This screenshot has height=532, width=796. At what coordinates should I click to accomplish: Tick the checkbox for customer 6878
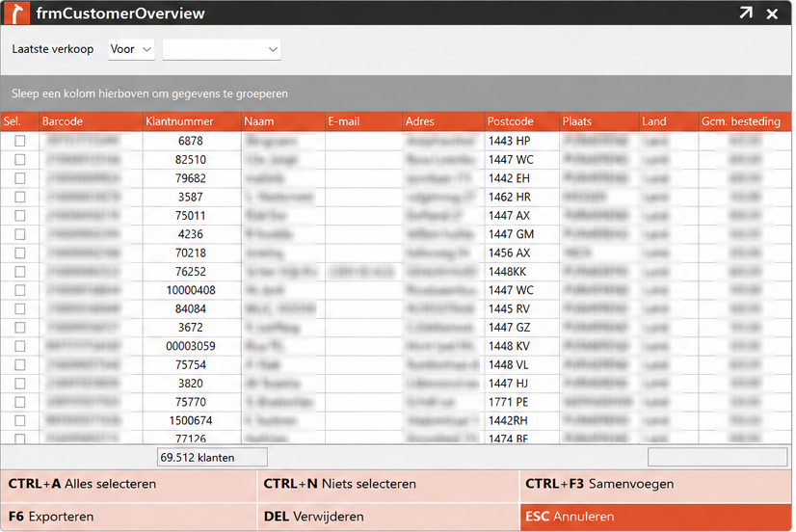(20, 141)
